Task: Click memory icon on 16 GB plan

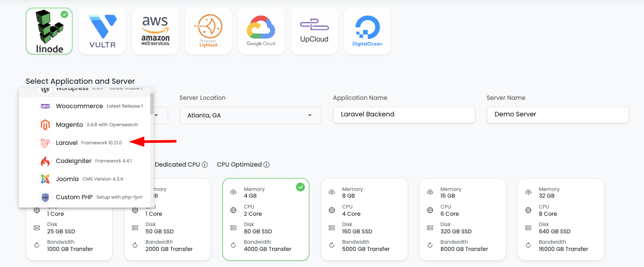Action: pyautogui.click(x=430, y=192)
